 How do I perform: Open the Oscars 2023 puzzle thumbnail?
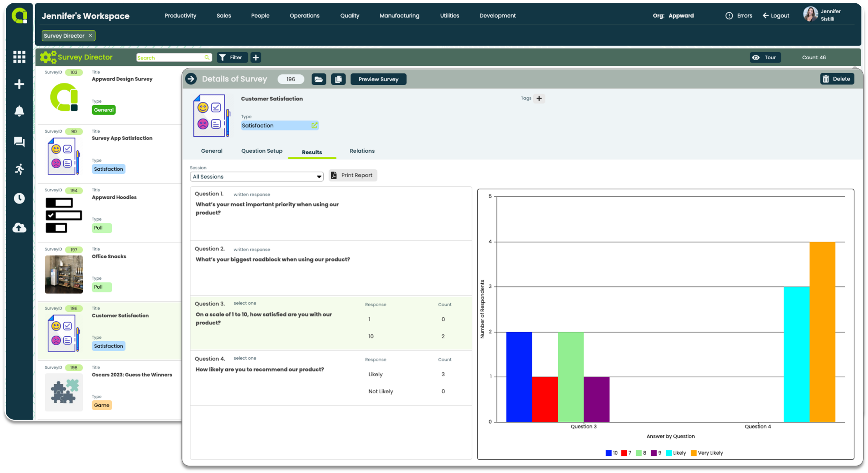64,392
